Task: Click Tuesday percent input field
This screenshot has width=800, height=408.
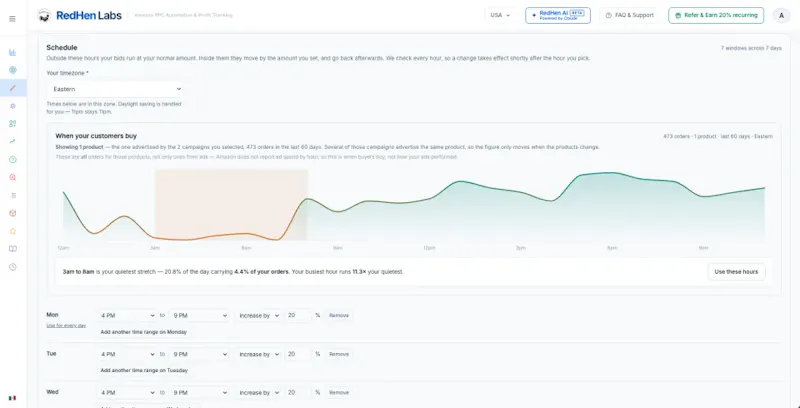Action: click(297, 354)
